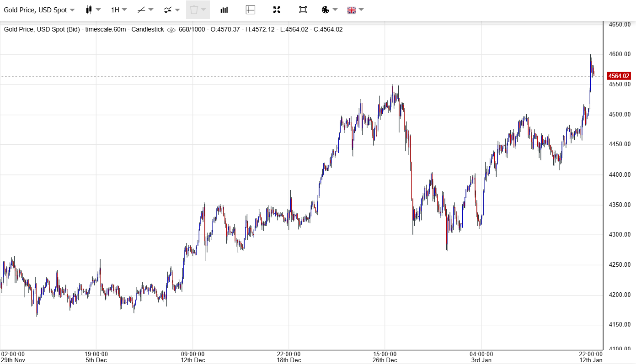The height and width of the screenshot is (364, 636).
Task: Click the 4400.00 price axis label
Action: click(620, 174)
